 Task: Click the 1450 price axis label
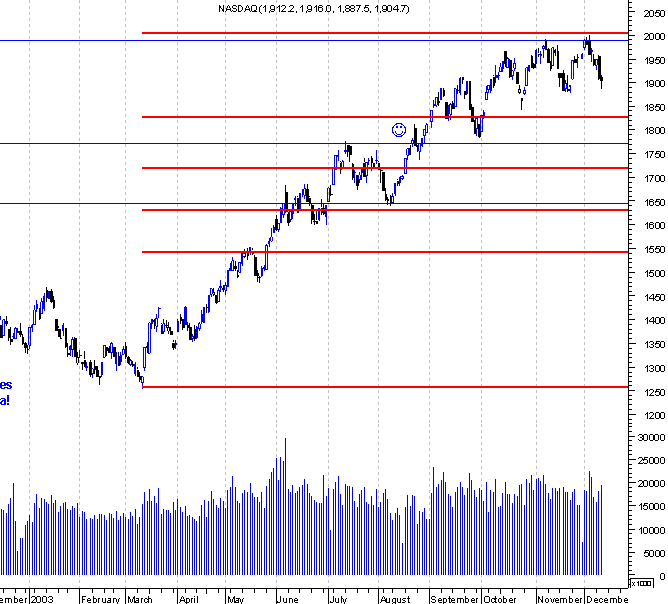[x=654, y=297]
